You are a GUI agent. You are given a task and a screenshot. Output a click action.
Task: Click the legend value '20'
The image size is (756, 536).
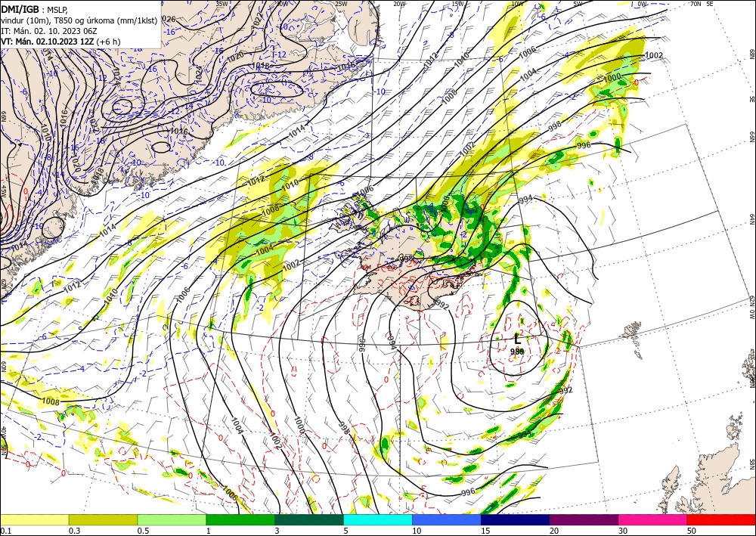coord(554,531)
